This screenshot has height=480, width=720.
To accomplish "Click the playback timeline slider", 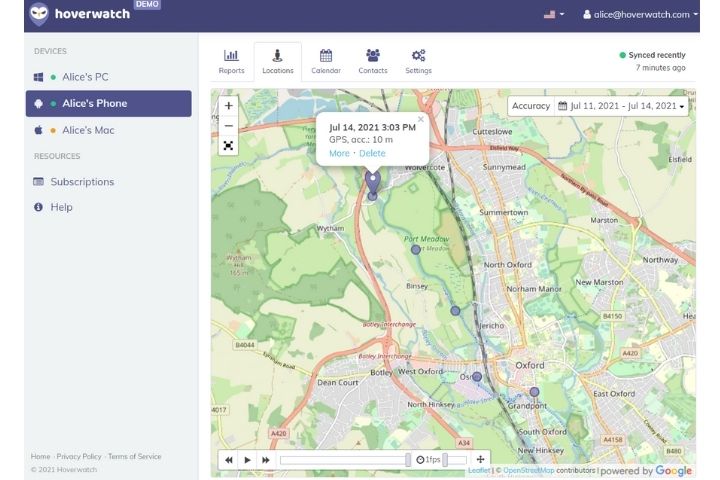I will pos(345,460).
